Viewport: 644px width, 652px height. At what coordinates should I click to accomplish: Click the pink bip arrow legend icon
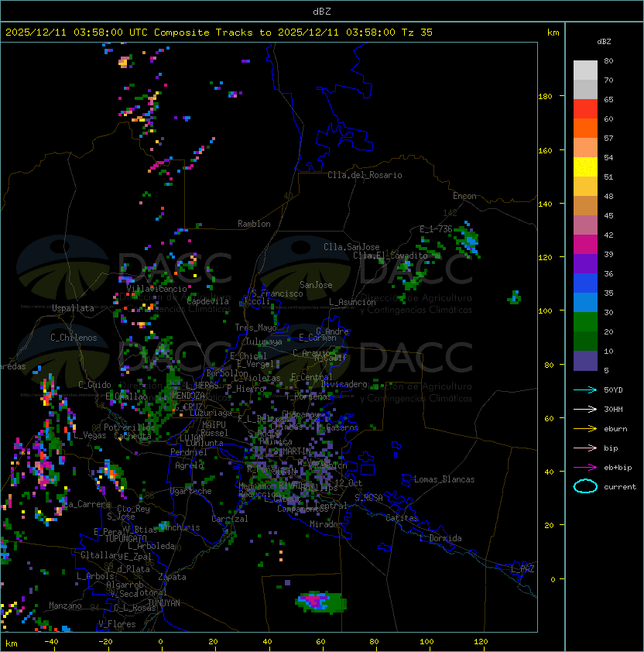point(585,448)
